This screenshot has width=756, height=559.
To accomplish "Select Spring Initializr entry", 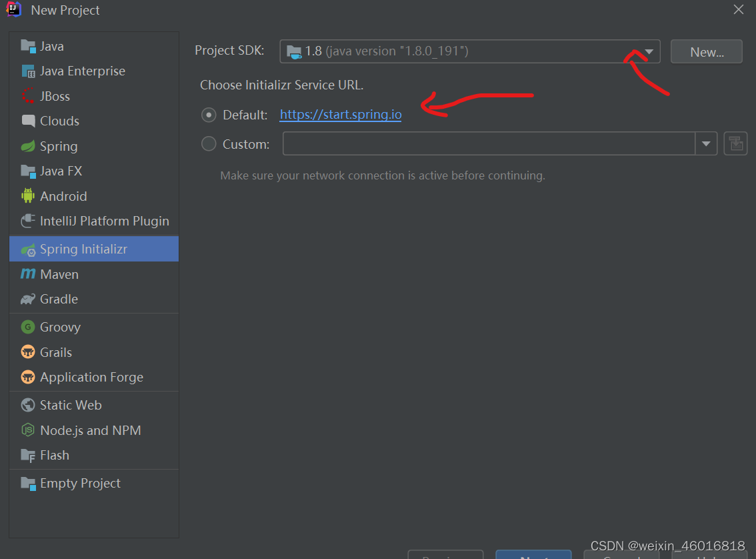I will 94,249.
